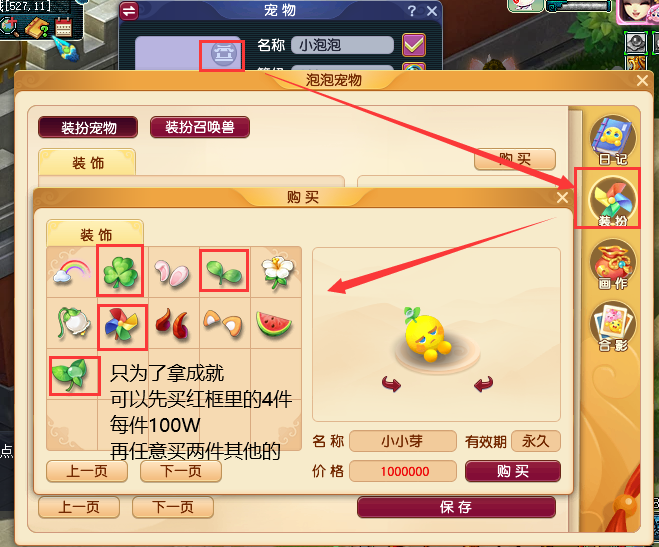Rotate the pet preview right
Viewport: 659px width, 547px height.
pyautogui.click(x=483, y=384)
